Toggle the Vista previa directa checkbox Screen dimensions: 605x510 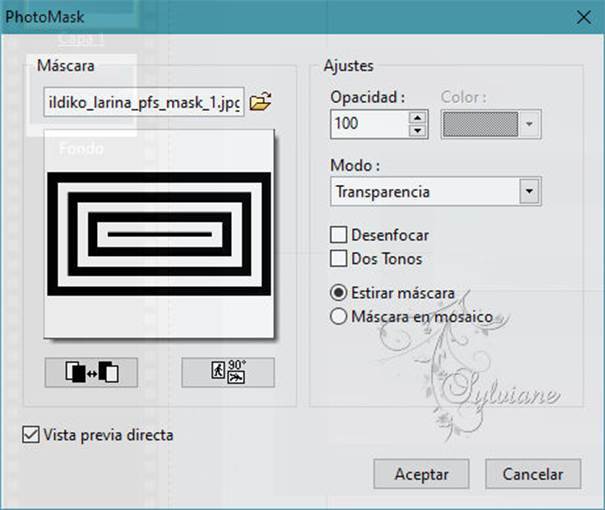click(30, 435)
